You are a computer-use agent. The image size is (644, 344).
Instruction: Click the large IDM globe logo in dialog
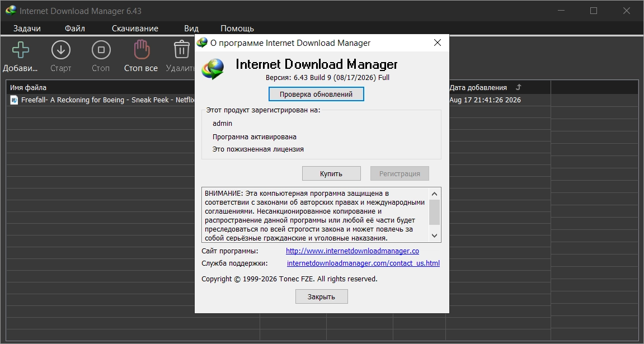click(x=213, y=69)
